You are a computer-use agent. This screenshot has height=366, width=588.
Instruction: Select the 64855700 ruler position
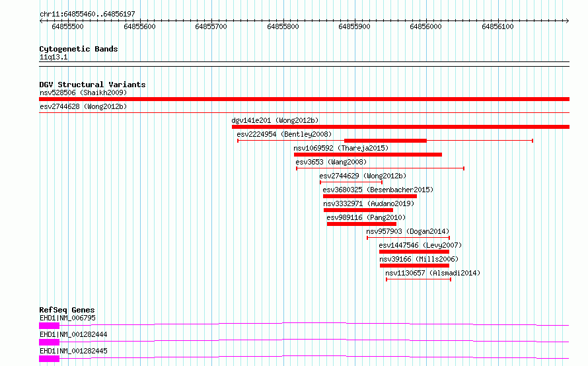tap(211, 26)
